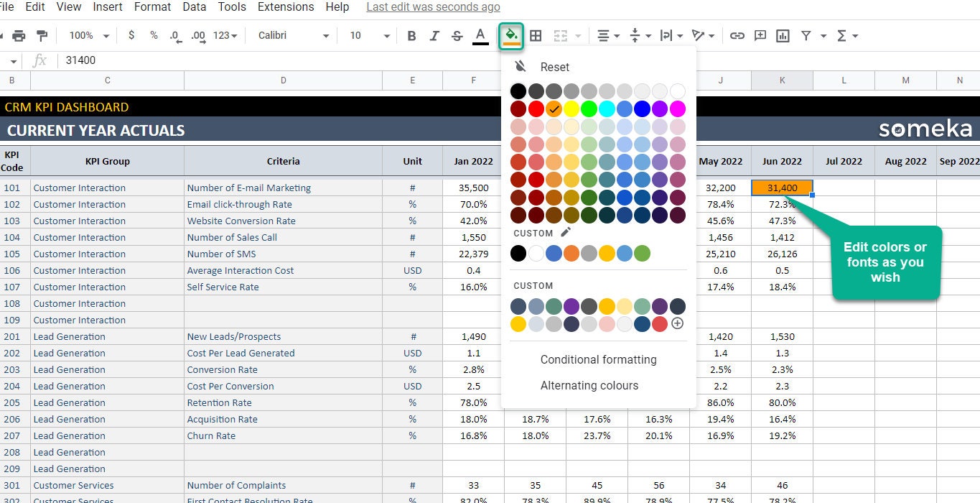Open the Data menu

point(194,7)
